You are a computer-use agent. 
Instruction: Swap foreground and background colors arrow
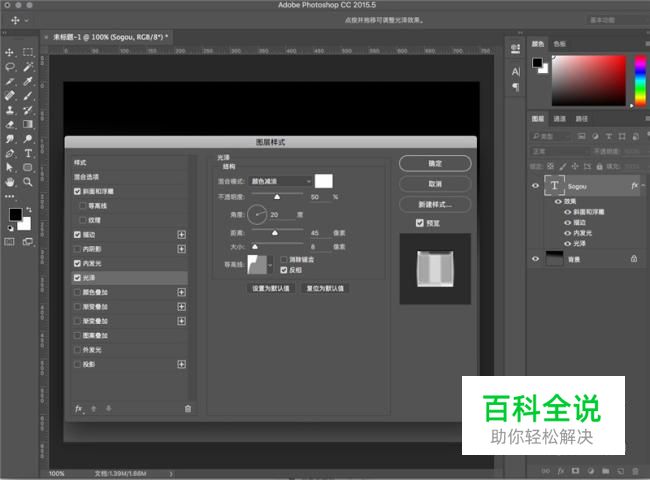(29, 210)
